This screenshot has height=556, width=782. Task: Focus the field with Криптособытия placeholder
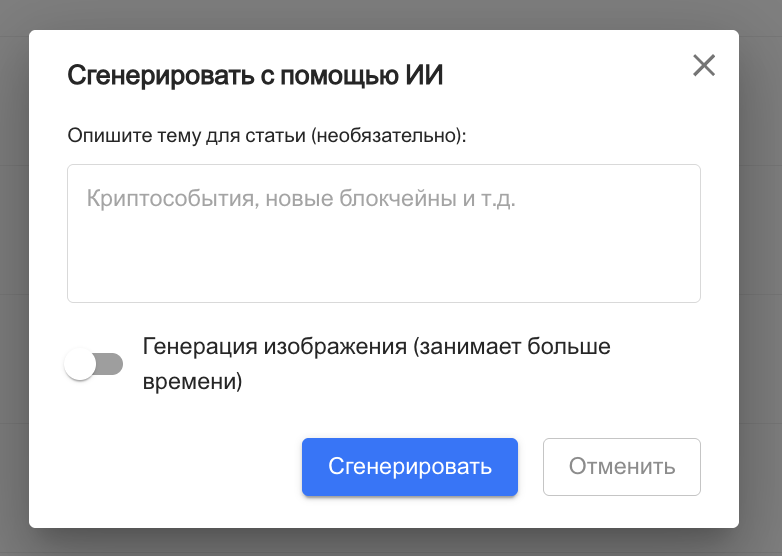click(383, 233)
